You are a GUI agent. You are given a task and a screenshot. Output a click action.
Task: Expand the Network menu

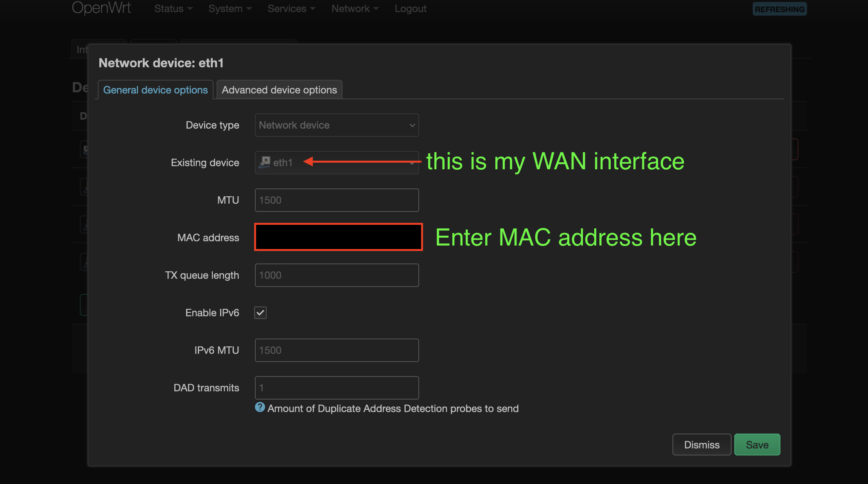[x=355, y=9]
